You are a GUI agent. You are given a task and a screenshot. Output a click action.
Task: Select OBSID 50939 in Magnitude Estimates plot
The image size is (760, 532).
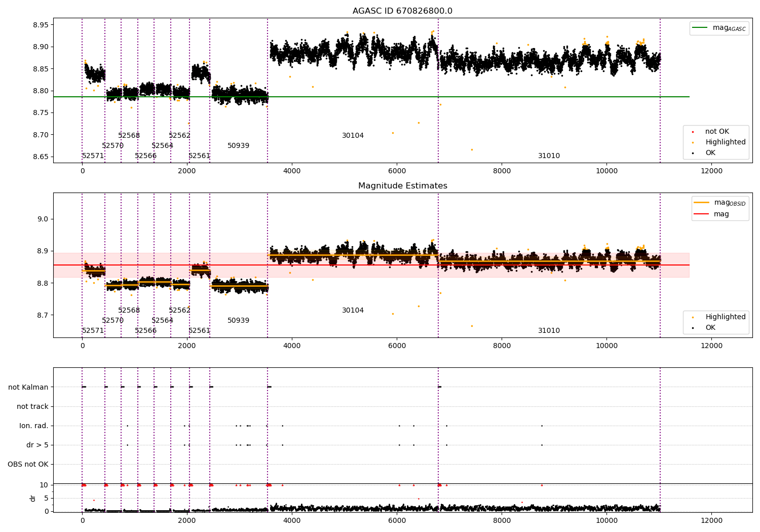239,321
